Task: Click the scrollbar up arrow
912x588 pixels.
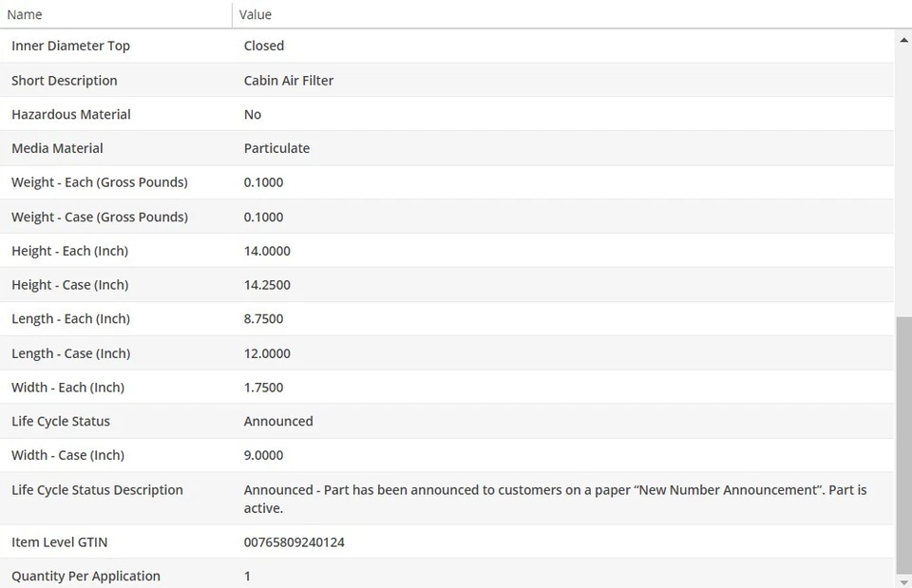Action: (x=902, y=40)
